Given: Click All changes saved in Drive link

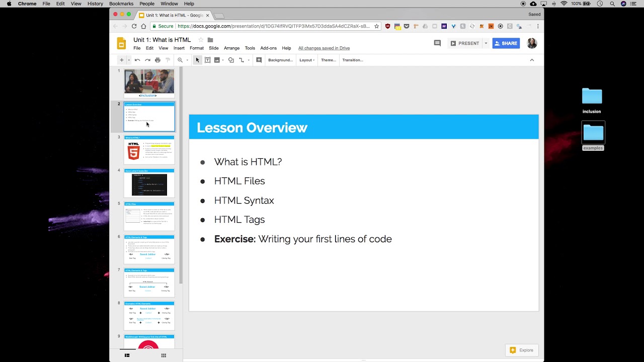Looking at the screenshot, I should pos(324,48).
